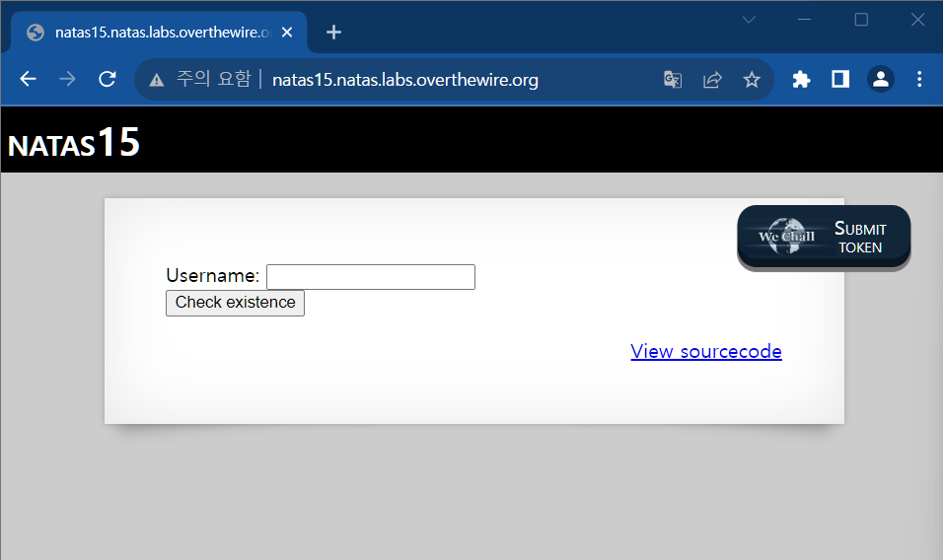This screenshot has width=943, height=560.
Task: Open the user profile avatar
Action: click(x=881, y=79)
